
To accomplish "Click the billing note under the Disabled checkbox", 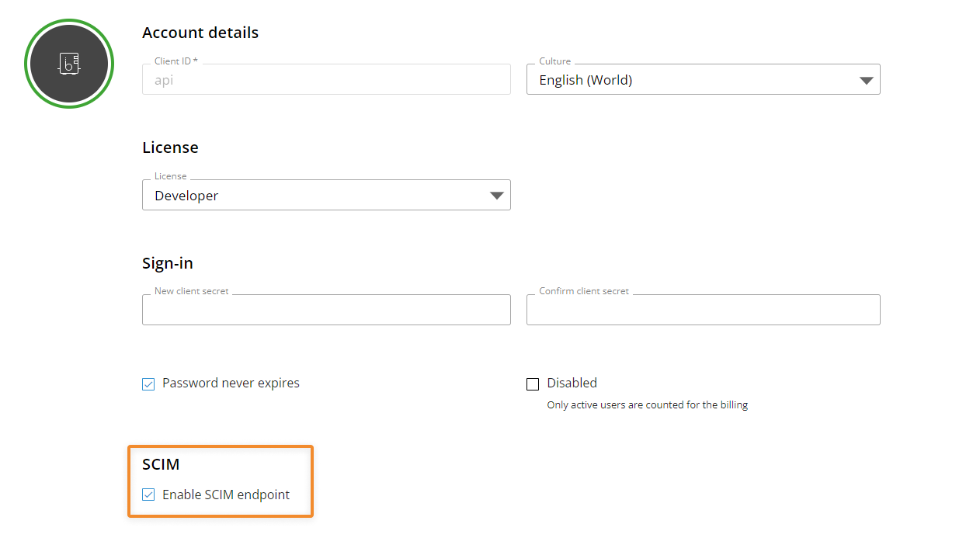I will [x=647, y=404].
